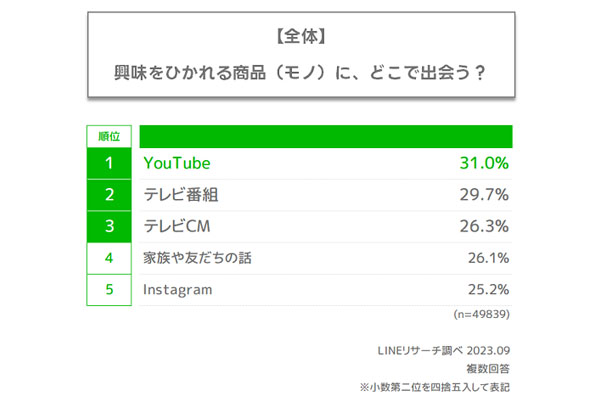This screenshot has height=400, width=600.
Task: Select the ※小数第二位を四捨五入 footnote
Action: point(441,385)
